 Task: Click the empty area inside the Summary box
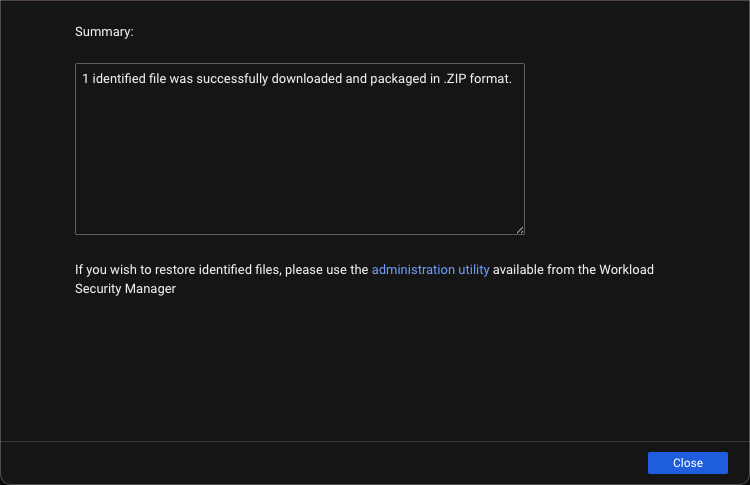[x=299, y=170]
